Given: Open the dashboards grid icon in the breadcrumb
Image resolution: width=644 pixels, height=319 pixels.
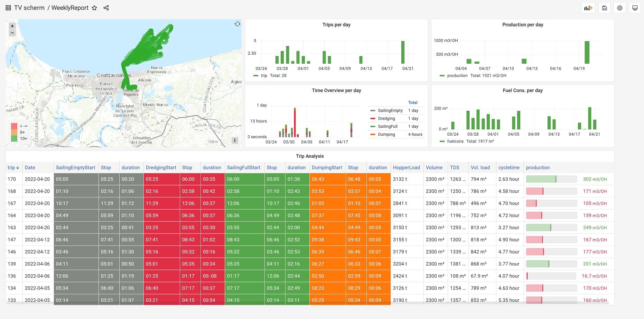Looking at the screenshot, I should click(x=8, y=8).
